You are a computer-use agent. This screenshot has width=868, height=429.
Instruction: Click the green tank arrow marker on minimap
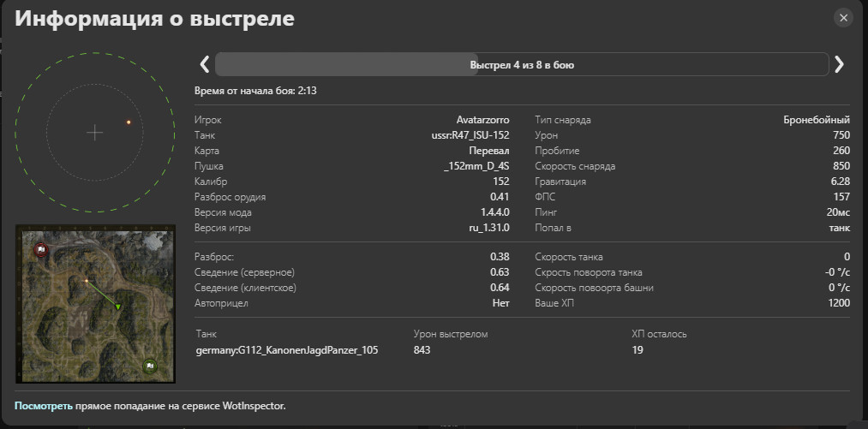coord(118,307)
